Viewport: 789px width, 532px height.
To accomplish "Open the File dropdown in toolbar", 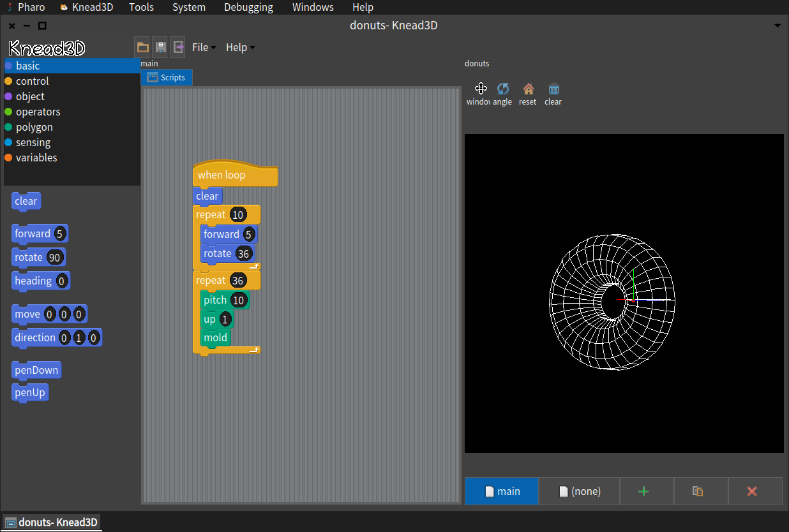I will [x=204, y=47].
